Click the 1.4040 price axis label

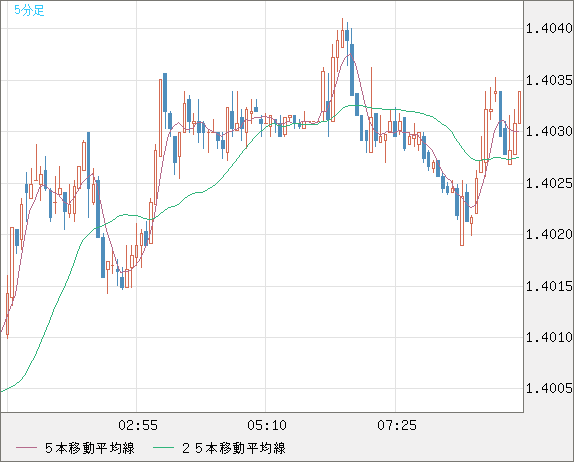pyautogui.click(x=549, y=28)
